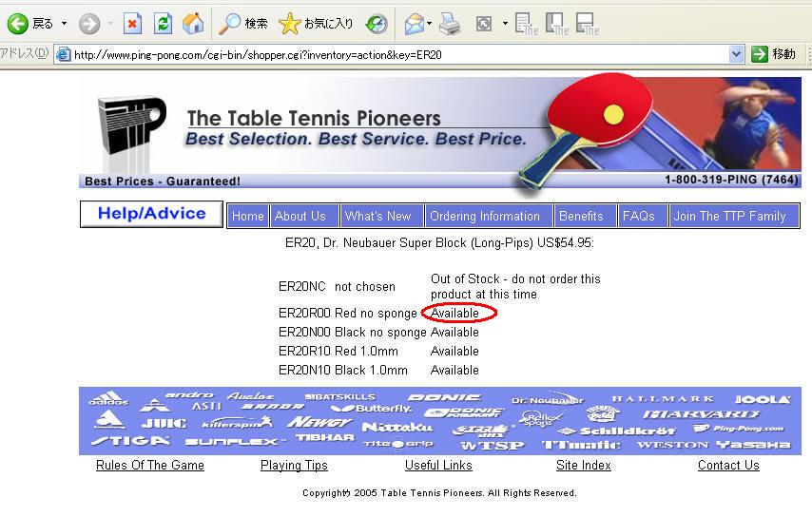
Task: Select ER20R10 Red 1.0mm text
Action: pos(338,352)
